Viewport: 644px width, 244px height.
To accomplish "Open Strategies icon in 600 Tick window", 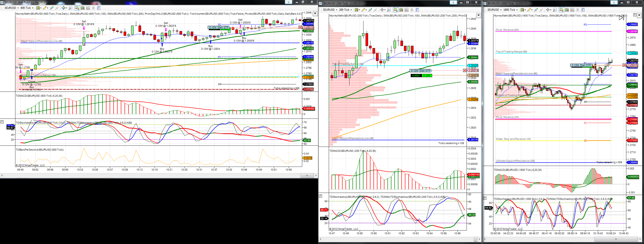I will 94,8.
